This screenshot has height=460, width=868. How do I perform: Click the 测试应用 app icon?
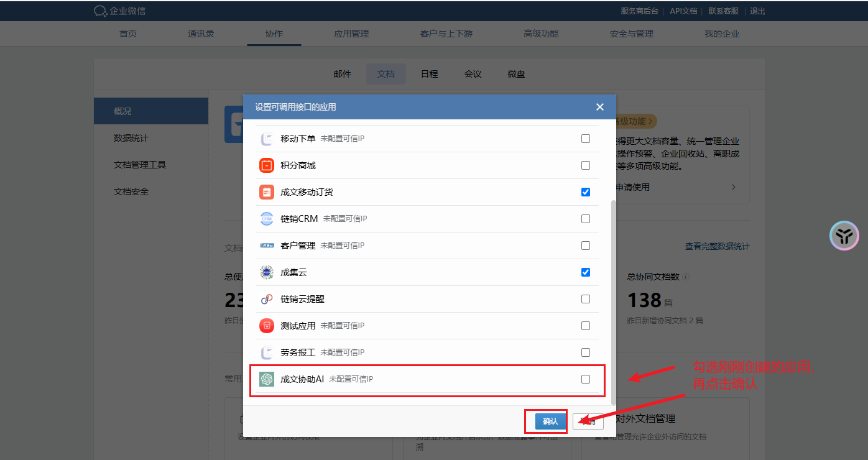pyautogui.click(x=266, y=325)
